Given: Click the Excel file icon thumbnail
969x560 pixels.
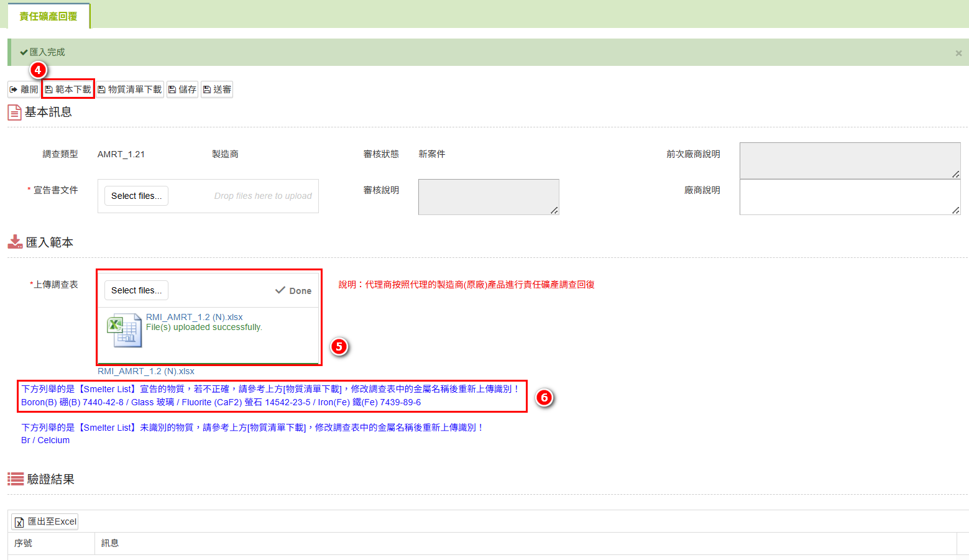Looking at the screenshot, I should [x=124, y=331].
